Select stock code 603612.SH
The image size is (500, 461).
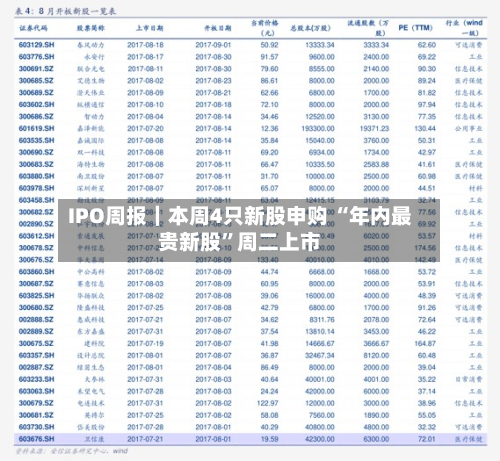coord(36,236)
